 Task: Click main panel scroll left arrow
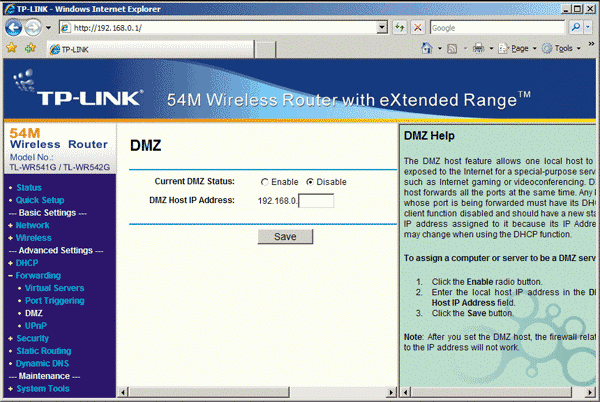(123, 392)
